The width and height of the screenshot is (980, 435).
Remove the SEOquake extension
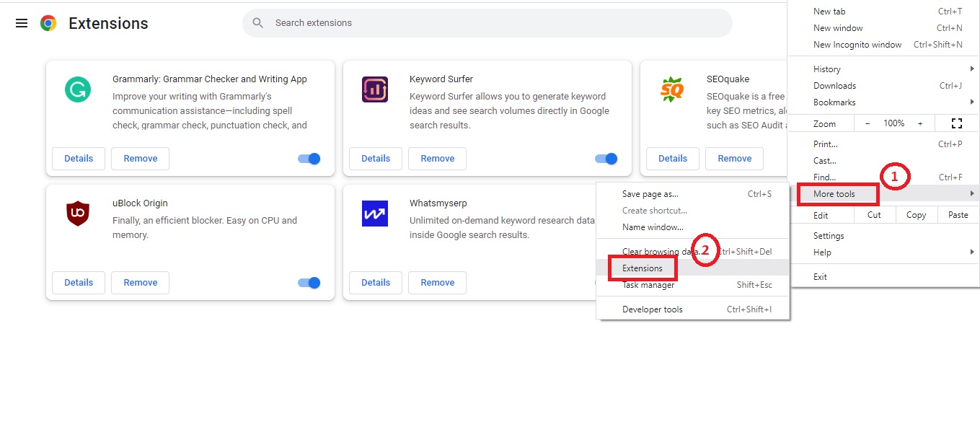(x=734, y=159)
